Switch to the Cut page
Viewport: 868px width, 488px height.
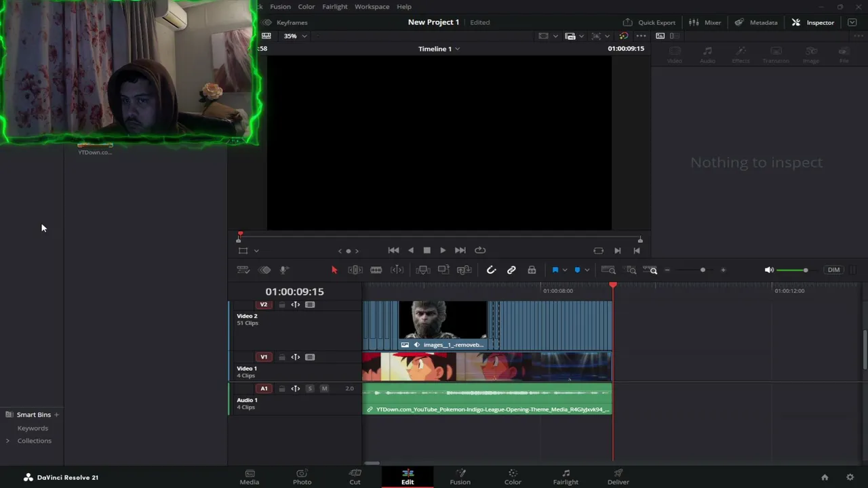click(355, 477)
